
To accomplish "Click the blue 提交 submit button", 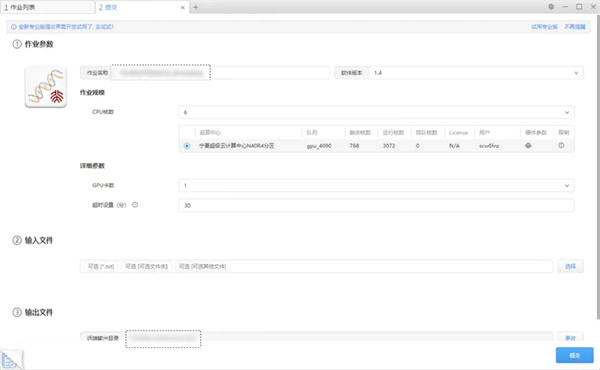I will [575, 355].
